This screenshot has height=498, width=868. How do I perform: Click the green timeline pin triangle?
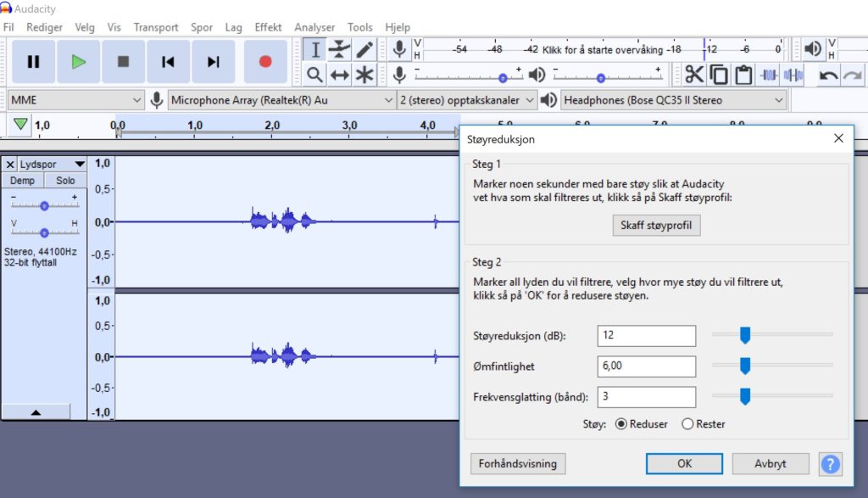point(20,124)
